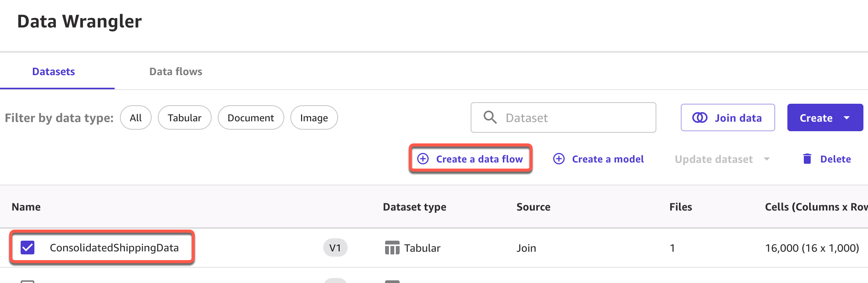Filter datasets by Image type
868x283 pixels.
[314, 118]
